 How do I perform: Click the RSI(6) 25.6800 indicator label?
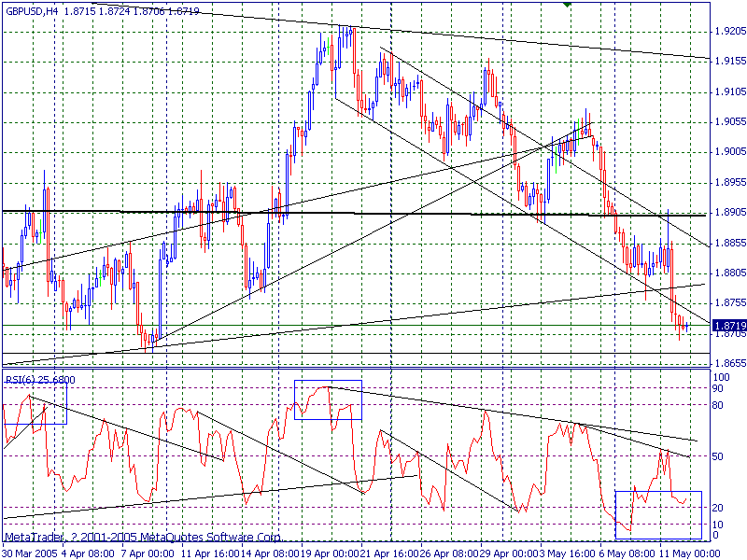point(44,380)
